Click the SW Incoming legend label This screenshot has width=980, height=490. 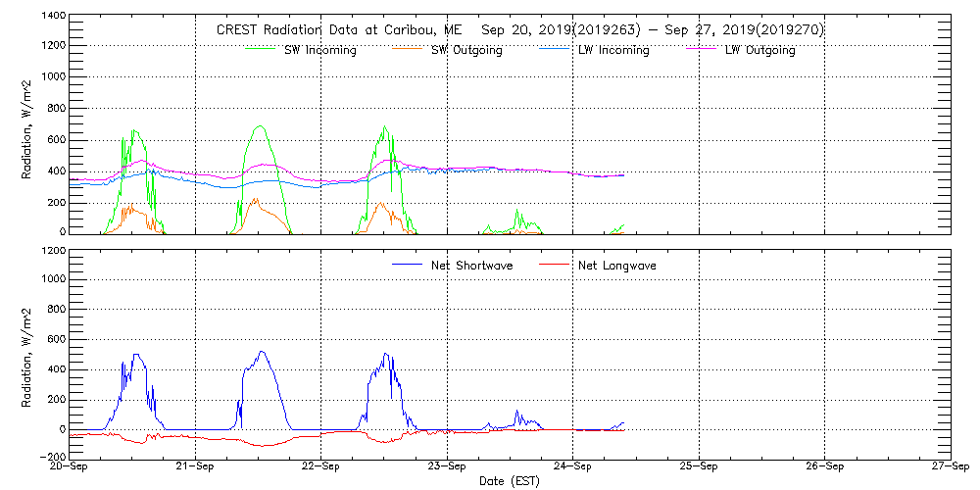[320, 50]
